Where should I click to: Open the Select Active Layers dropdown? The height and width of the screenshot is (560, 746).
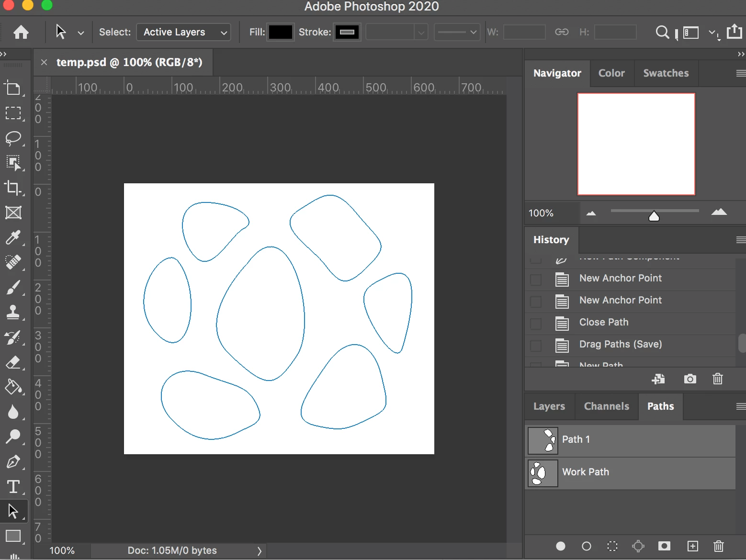pos(183,32)
